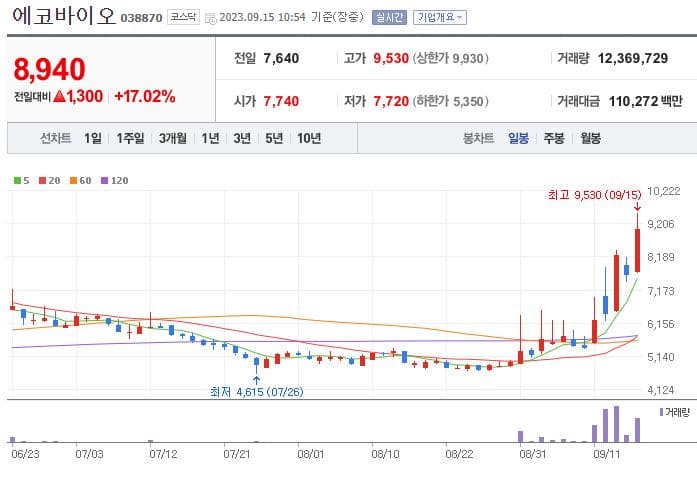Click the 봉차트 candle chart label
The image size is (697, 479).
(478, 138)
